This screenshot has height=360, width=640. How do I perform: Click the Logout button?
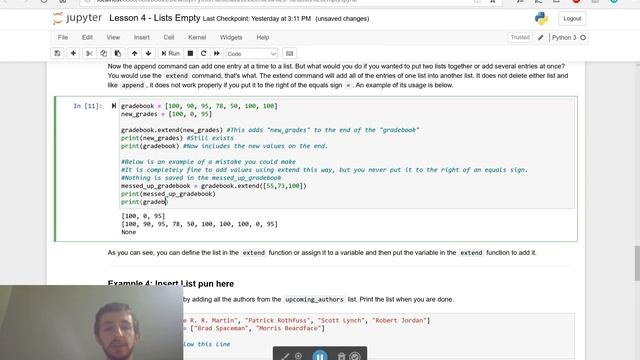click(572, 19)
